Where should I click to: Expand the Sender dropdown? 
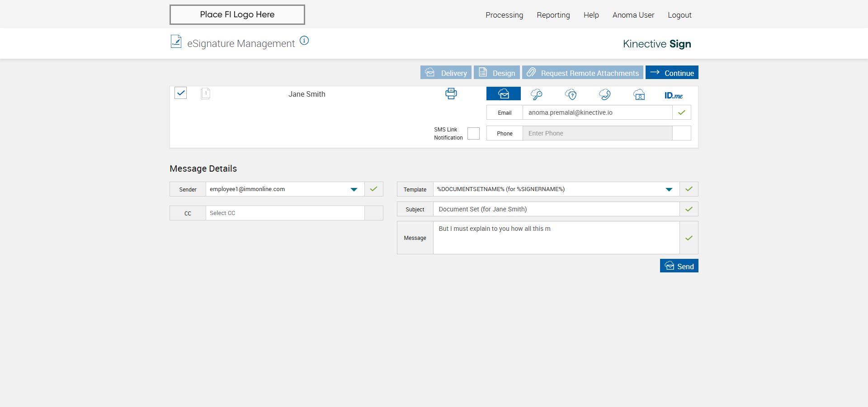coord(354,189)
